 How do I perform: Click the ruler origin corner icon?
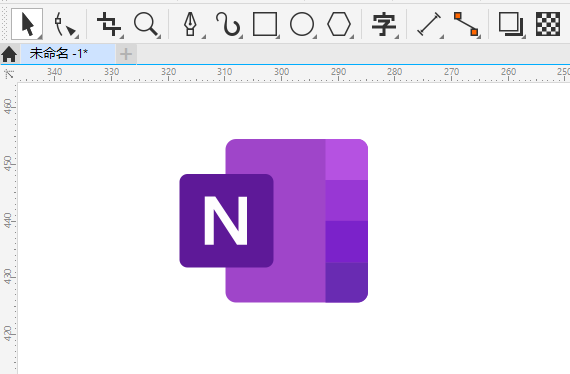(x=9, y=74)
